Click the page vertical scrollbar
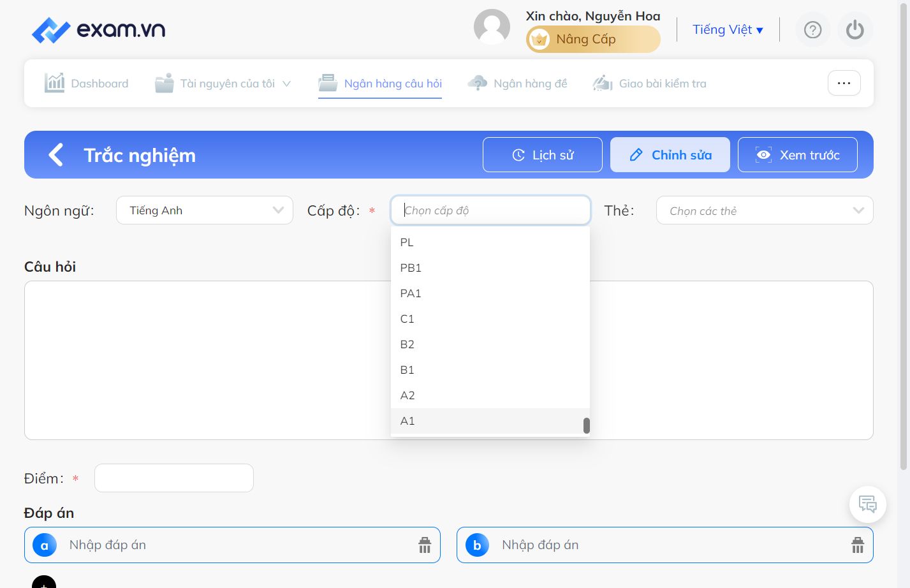This screenshot has width=910, height=588. [x=903, y=236]
